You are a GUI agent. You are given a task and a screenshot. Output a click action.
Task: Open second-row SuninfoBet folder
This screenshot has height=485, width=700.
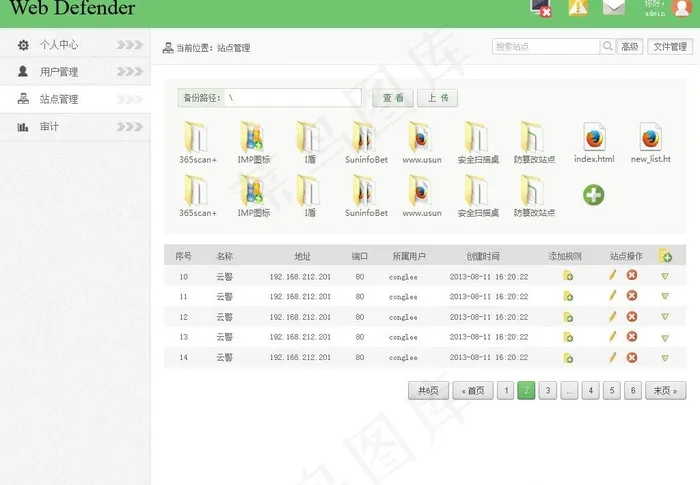tap(366, 196)
